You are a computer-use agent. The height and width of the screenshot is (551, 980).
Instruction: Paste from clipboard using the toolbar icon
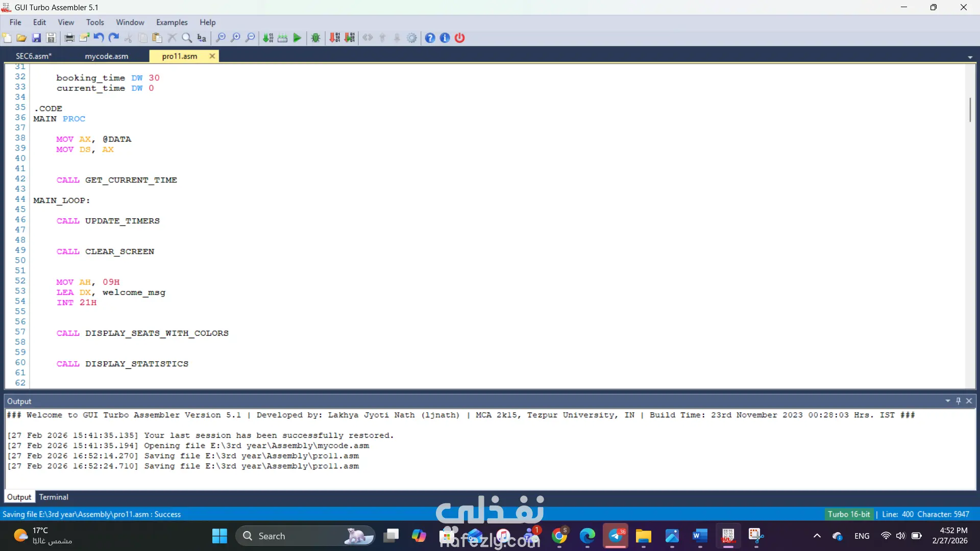coord(158,38)
